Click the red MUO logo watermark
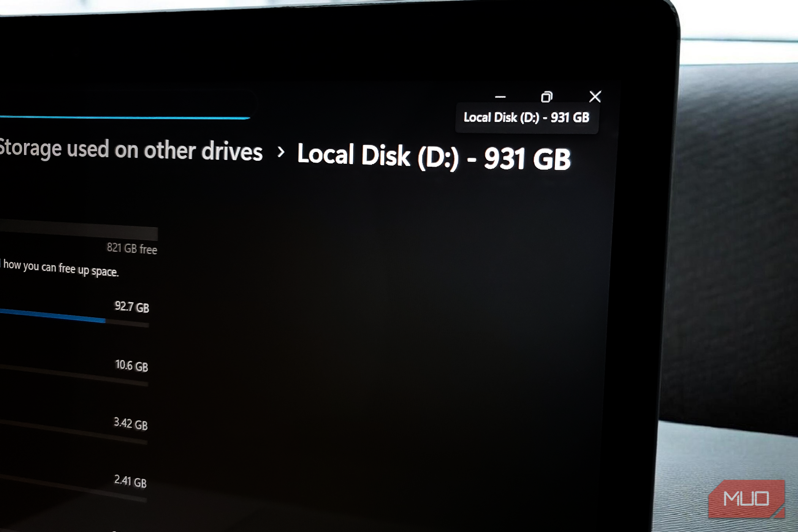 (747, 499)
